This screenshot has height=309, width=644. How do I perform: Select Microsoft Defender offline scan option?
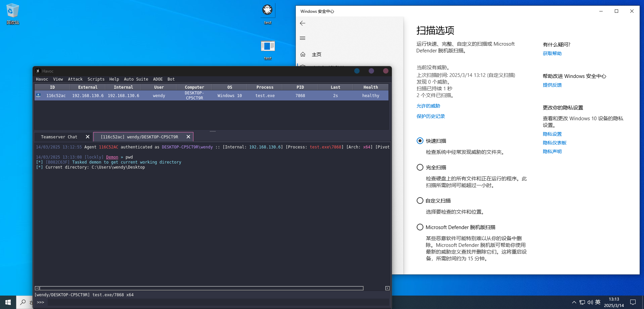[420, 227]
